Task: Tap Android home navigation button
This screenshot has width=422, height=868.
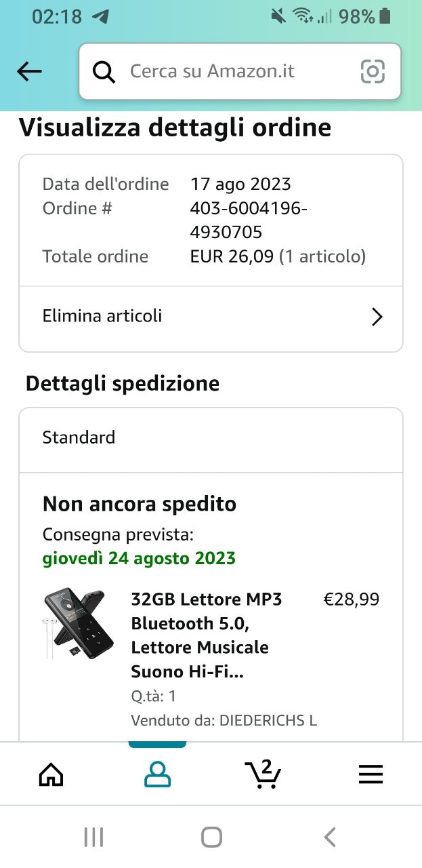Action: tap(211, 837)
